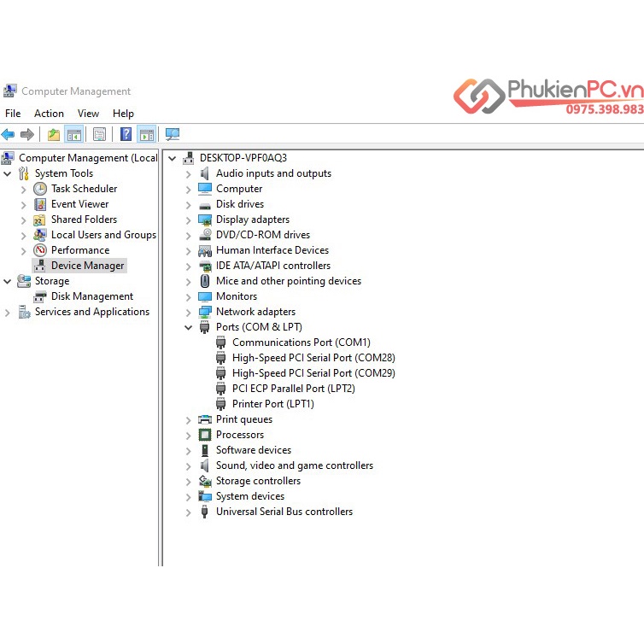
Task: Select Printer Port (LPT1) device
Action: (x=272, y=404)
